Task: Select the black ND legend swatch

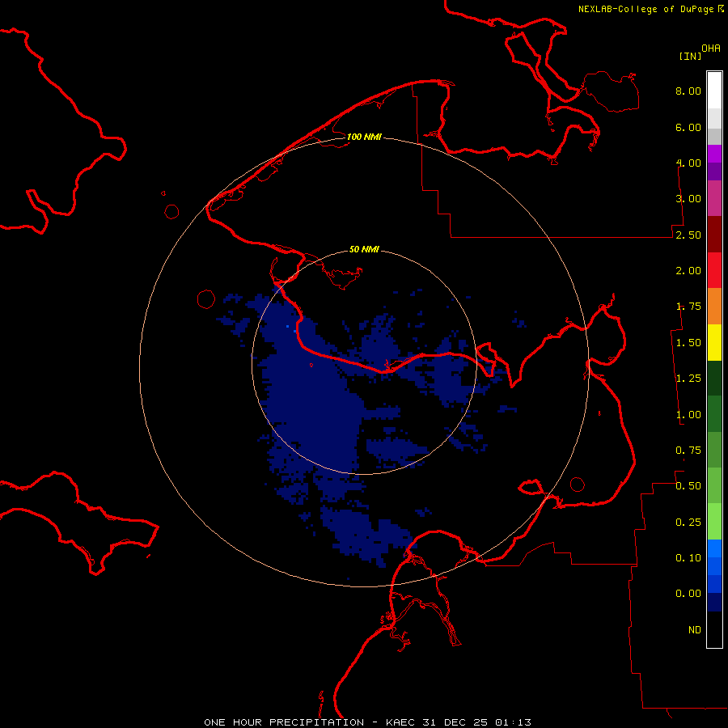Action: pyautogui.click(x=714, y=629)
